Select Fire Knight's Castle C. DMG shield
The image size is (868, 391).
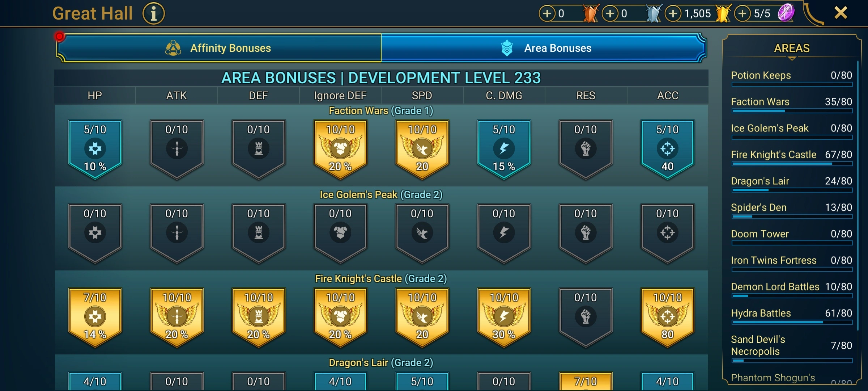tap(504, 317)
